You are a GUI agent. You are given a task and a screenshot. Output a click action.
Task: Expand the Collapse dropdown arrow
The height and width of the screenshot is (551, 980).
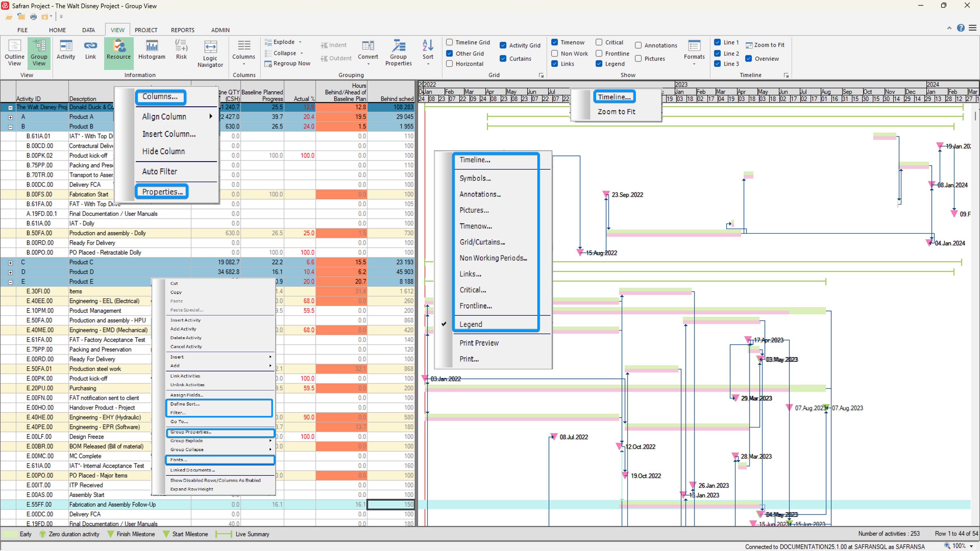[302, 53]
